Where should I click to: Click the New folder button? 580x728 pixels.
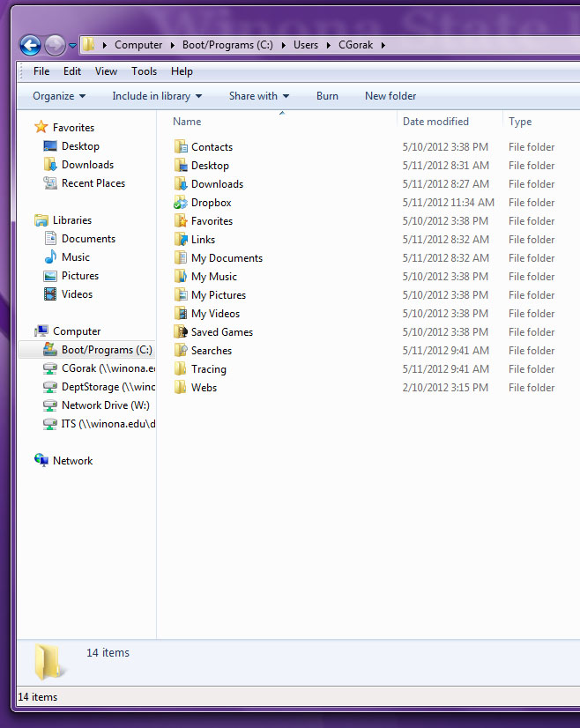[390, 96]
